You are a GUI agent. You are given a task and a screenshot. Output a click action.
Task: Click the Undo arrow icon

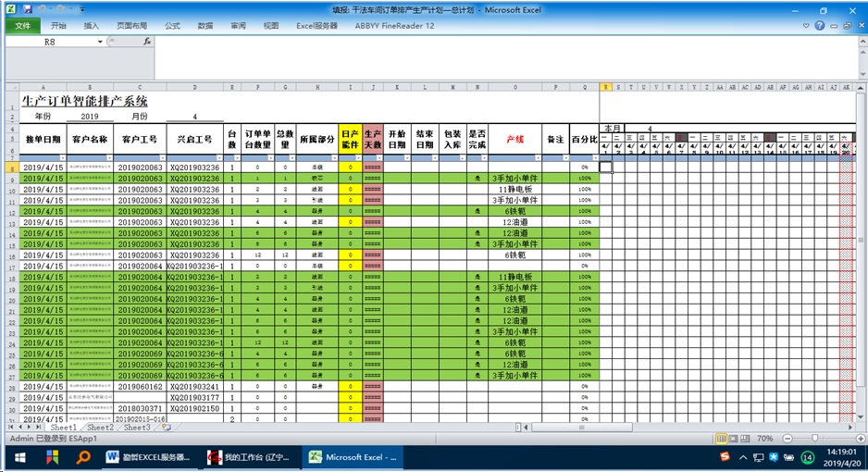pos(40,10)
